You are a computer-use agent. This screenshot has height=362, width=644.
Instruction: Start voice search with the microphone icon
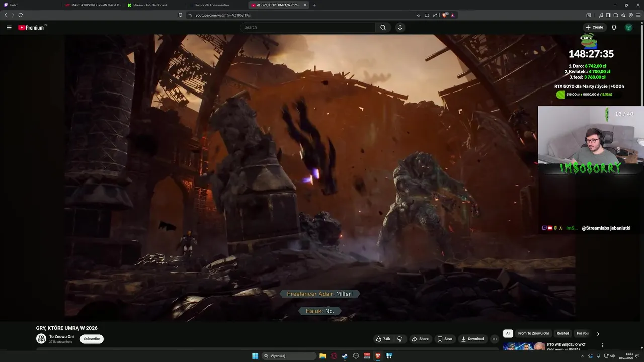pos(400,28)
